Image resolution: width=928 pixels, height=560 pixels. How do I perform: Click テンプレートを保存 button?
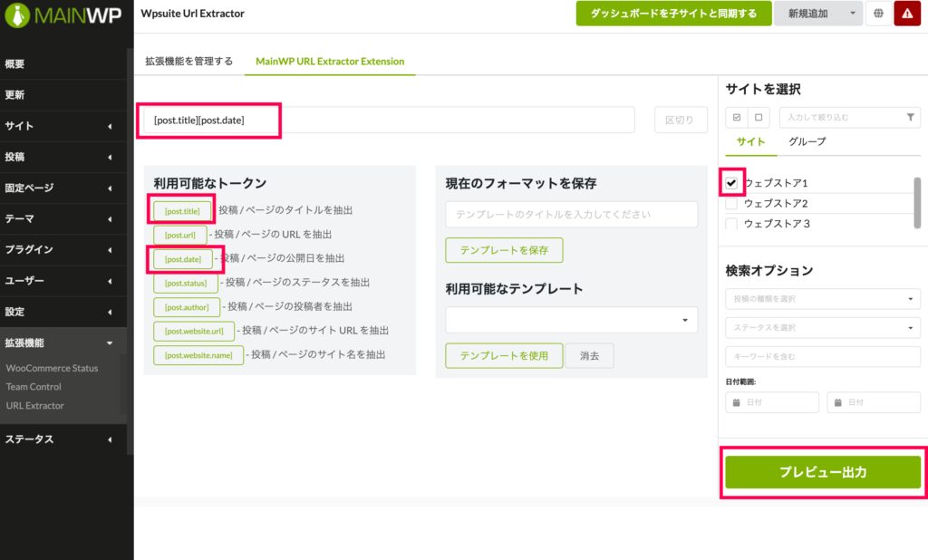tap(504, 250)
